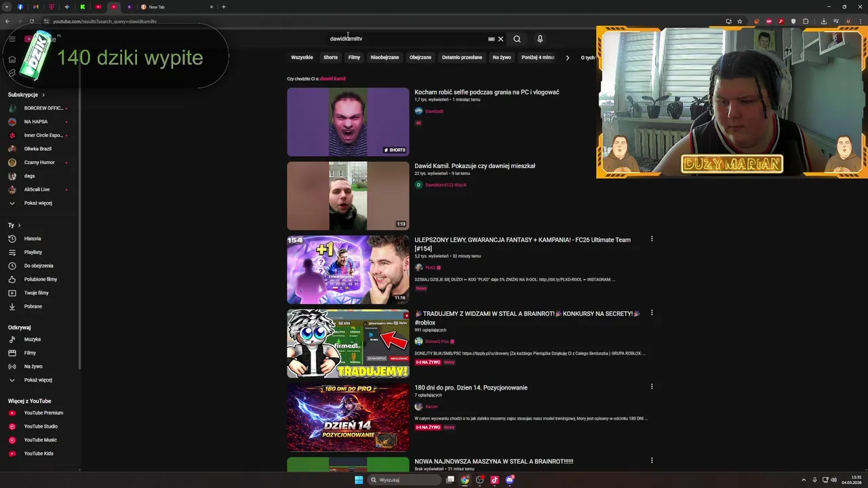The image size is (868, 488).
Task: Expand the Ty section chevron
Action: pos(19,225)
